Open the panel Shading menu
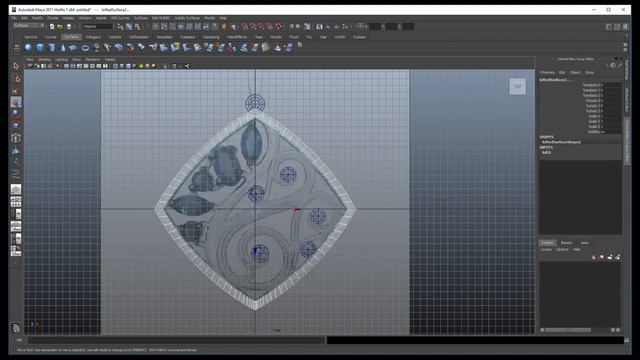The height and width of the screenshot is (360, 640). pyautogui.click(x=44, y=60)
